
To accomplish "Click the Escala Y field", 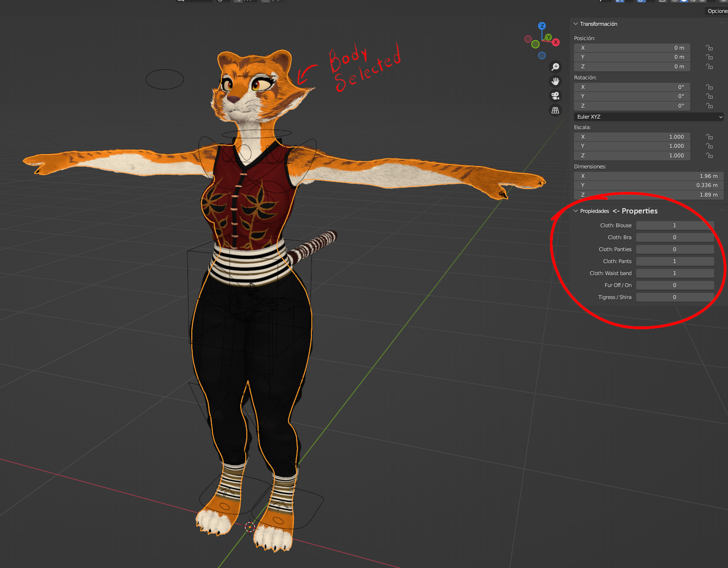I will tap(632, 146).
